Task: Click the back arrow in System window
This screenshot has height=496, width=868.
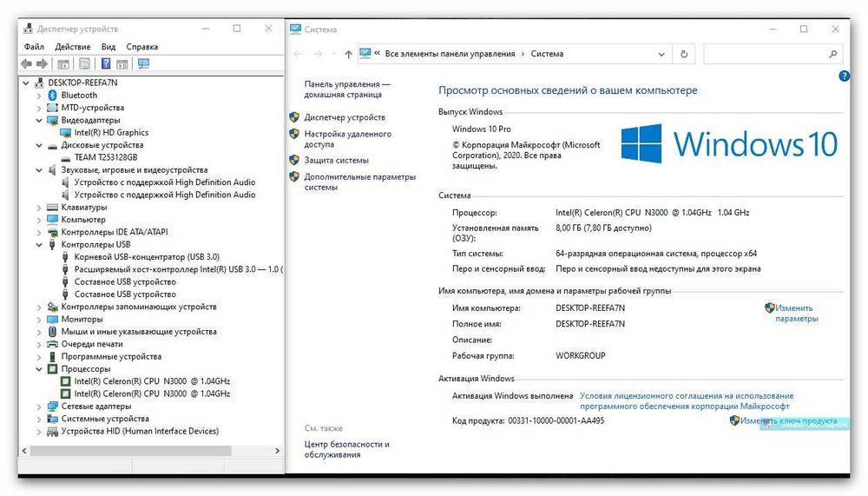Action: tap(298, 54)
